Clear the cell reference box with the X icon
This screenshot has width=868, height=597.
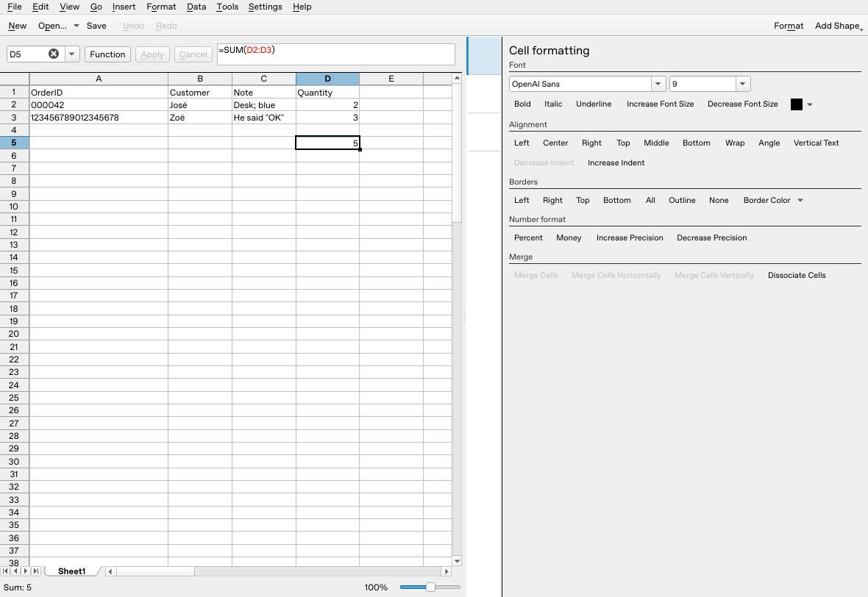(54, 54)
